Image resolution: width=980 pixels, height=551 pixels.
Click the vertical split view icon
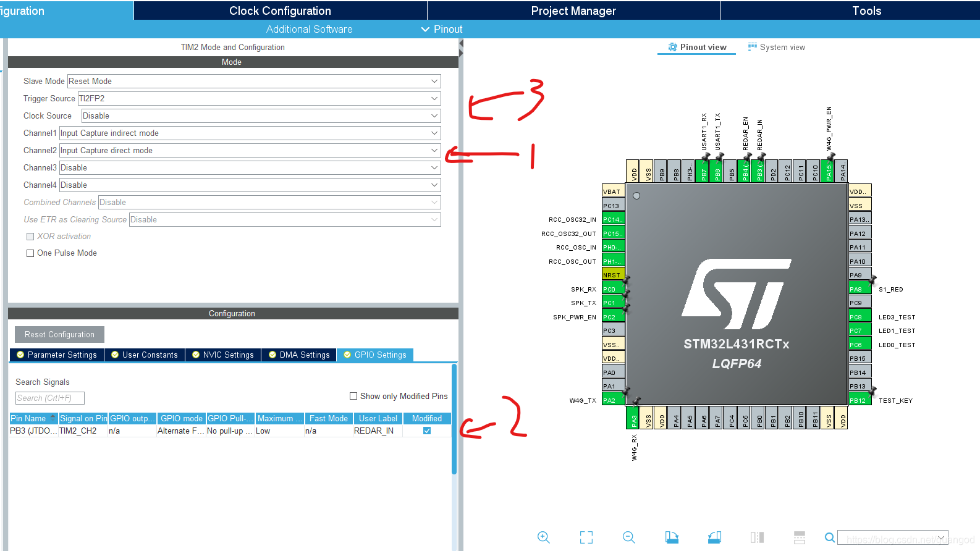[x=757, y=537]
